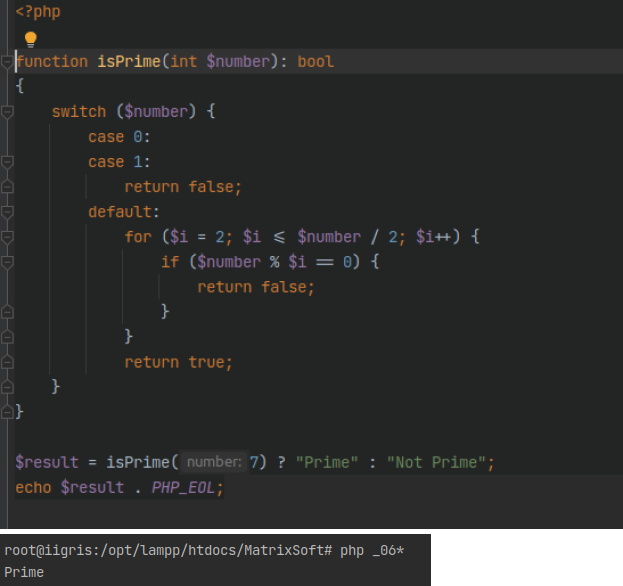Image resolution: width=623 pixels, height=586 pixels.
Task: Click the fold marker beside the case 1 line
Action: (7, 162)
